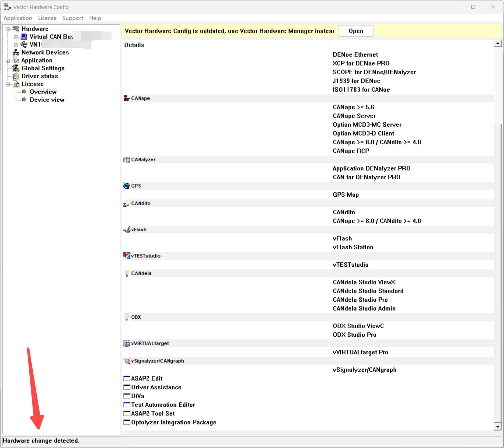Image resolution: width=504 pixels, height=448 pixels.
Task: Click the Network Devices tree icon
Action: click(x=16, y=53)
